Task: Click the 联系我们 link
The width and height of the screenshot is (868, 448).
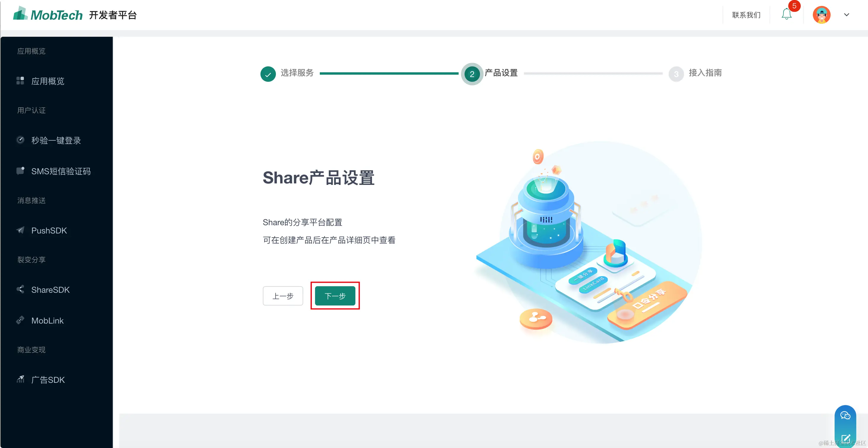Action: 746,15
